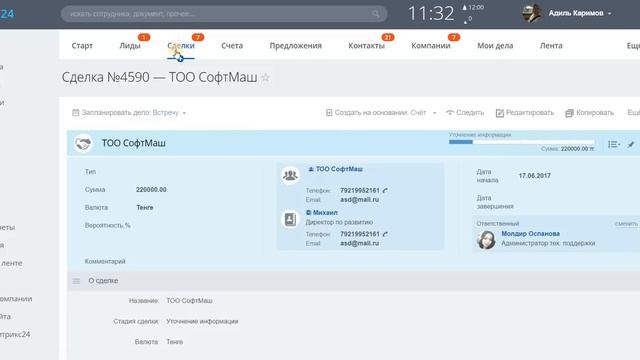This screenshot has height=360, width=640.
Task: Click the Следить eye icon
Action: pyautogui.click(x=450, y=113)
